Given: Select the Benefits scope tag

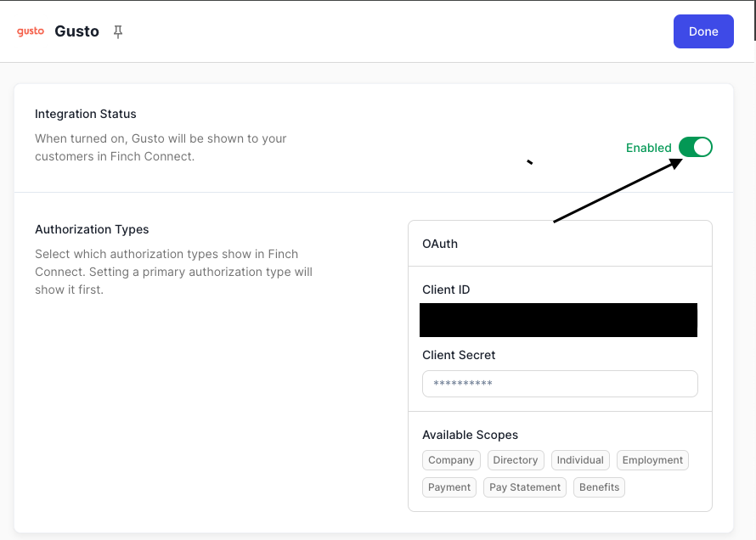Looking at the screenshot, I should (x=599, y=487).
